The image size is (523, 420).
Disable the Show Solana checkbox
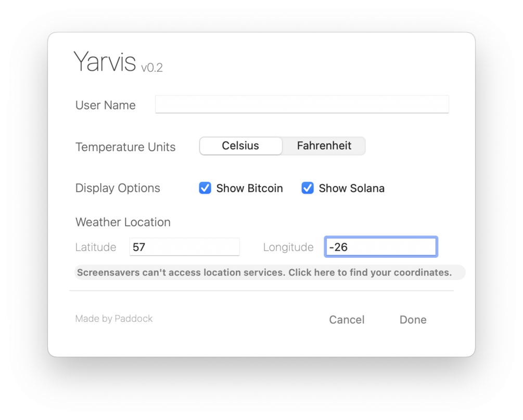point(308,188)
